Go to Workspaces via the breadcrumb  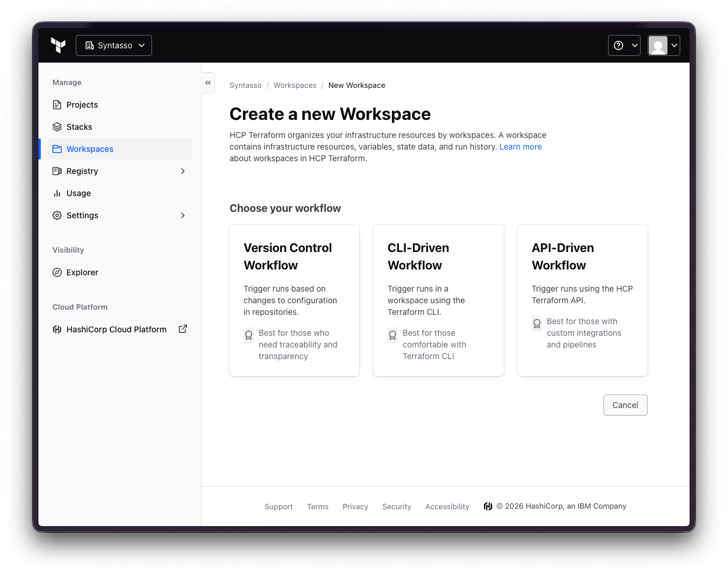coord(295,85)
